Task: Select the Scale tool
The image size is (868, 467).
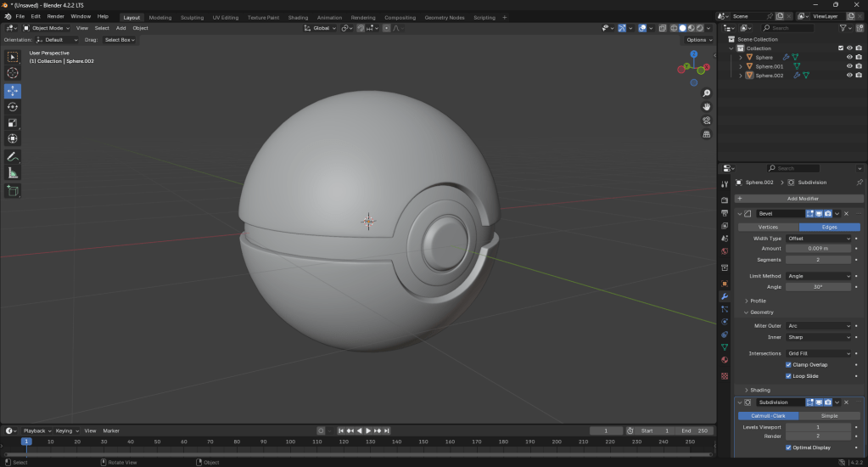Action: [13, 123]
